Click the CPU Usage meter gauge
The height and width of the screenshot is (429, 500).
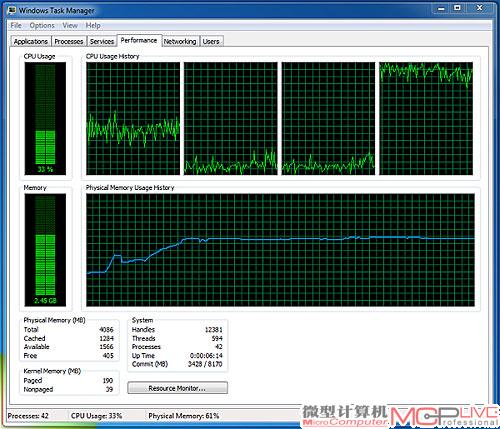[45, 118]
